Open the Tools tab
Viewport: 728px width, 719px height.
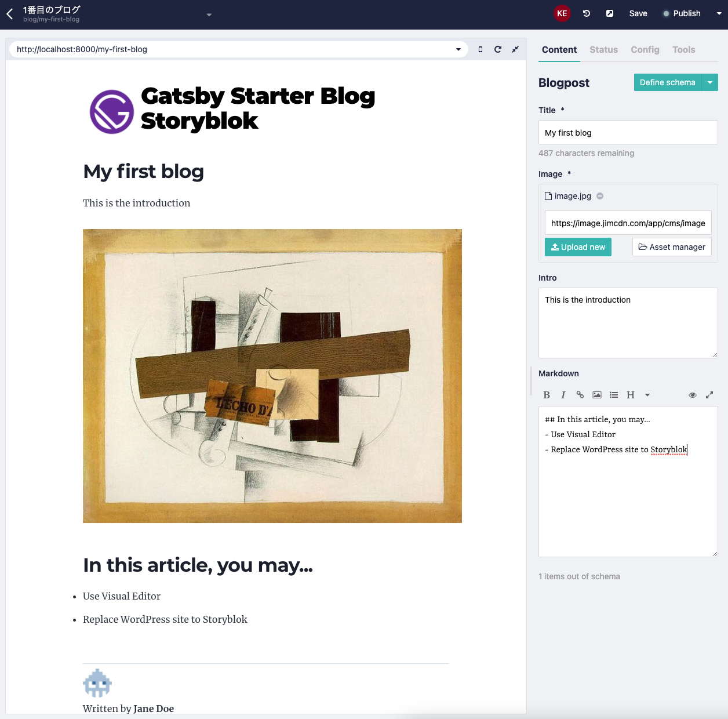(683, 50)
